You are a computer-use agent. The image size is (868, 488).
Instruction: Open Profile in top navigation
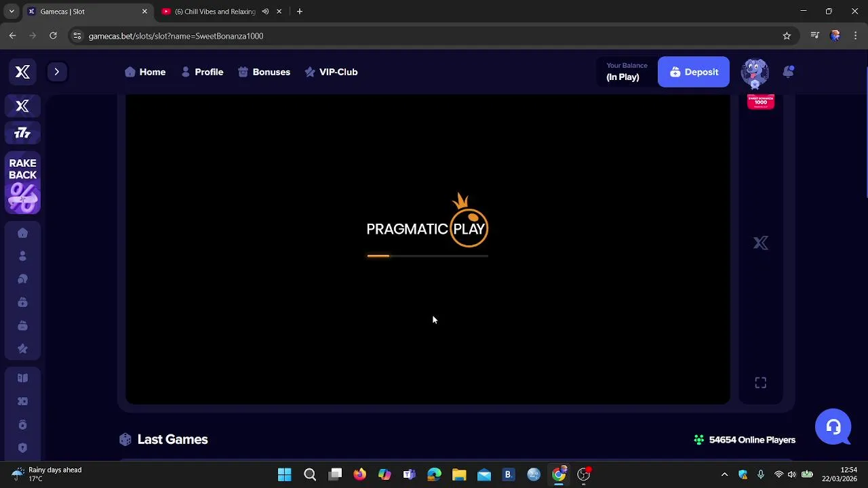click(202, 72)
